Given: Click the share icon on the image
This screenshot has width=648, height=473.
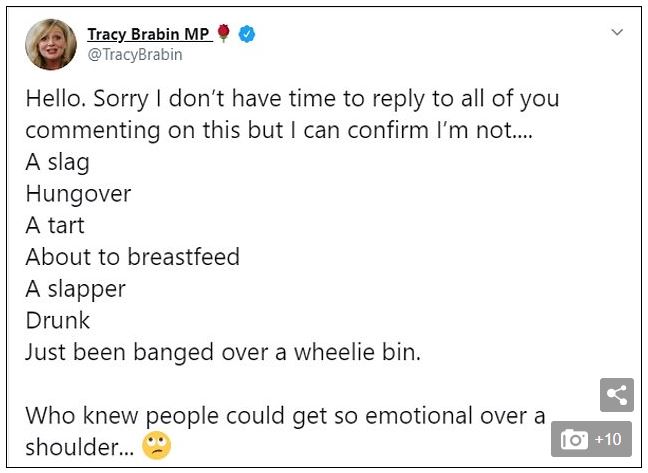Looking at the screenshot, I should [x=617, y=395].
